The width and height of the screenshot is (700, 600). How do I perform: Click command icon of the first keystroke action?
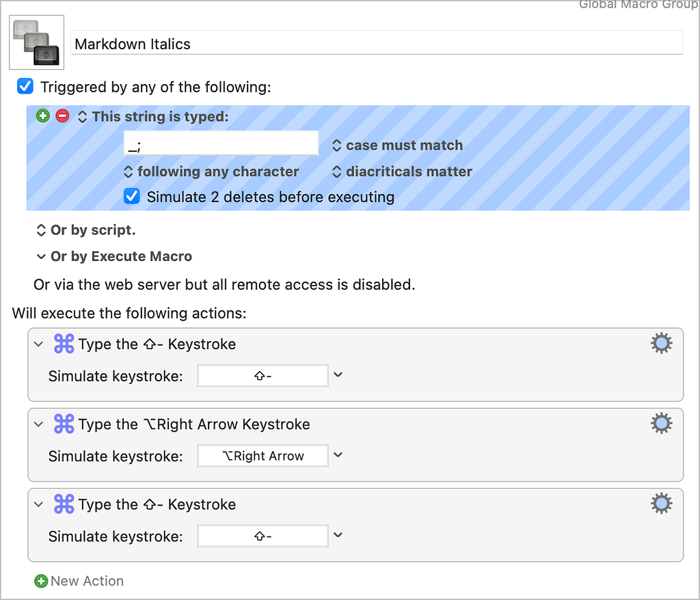[x=64, y=344]
